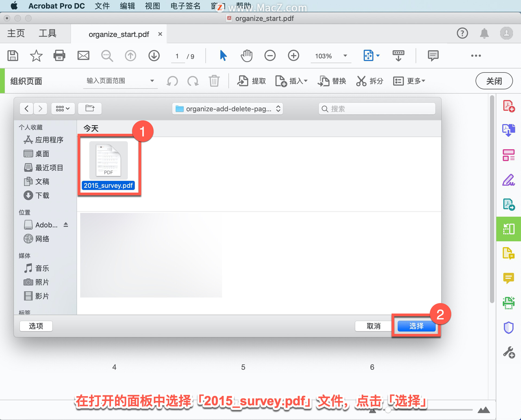
Task: Open the Apple menu
Action: (x=14, y=6)
